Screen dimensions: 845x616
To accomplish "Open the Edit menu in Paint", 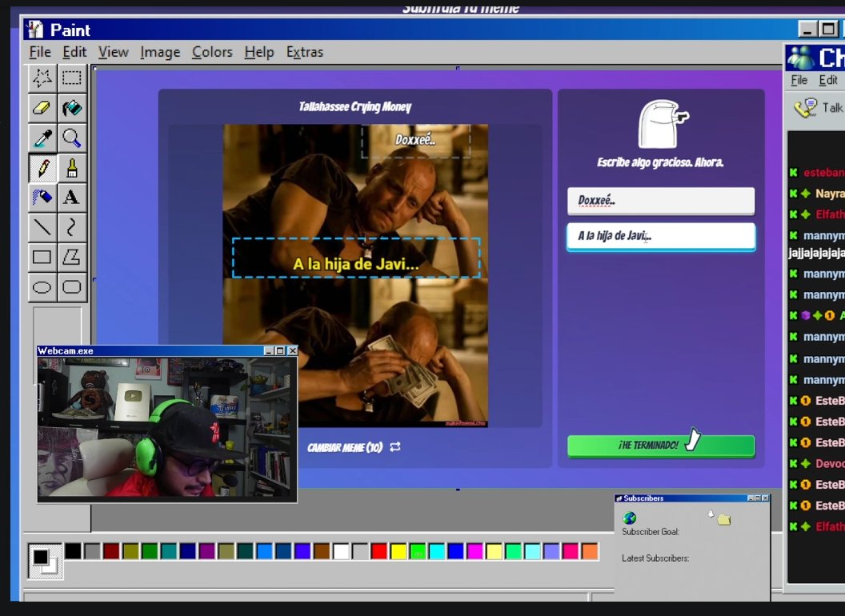I will pos(74,52).
